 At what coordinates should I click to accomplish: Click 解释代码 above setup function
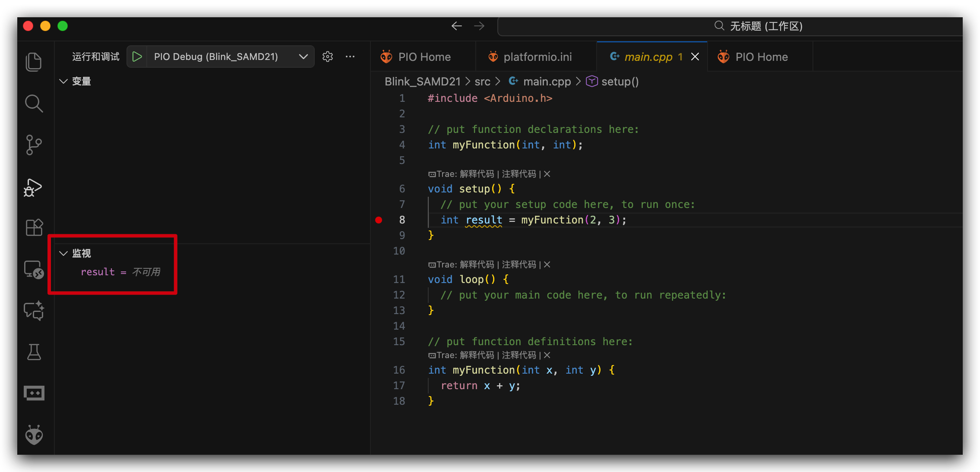pos(477,174)
